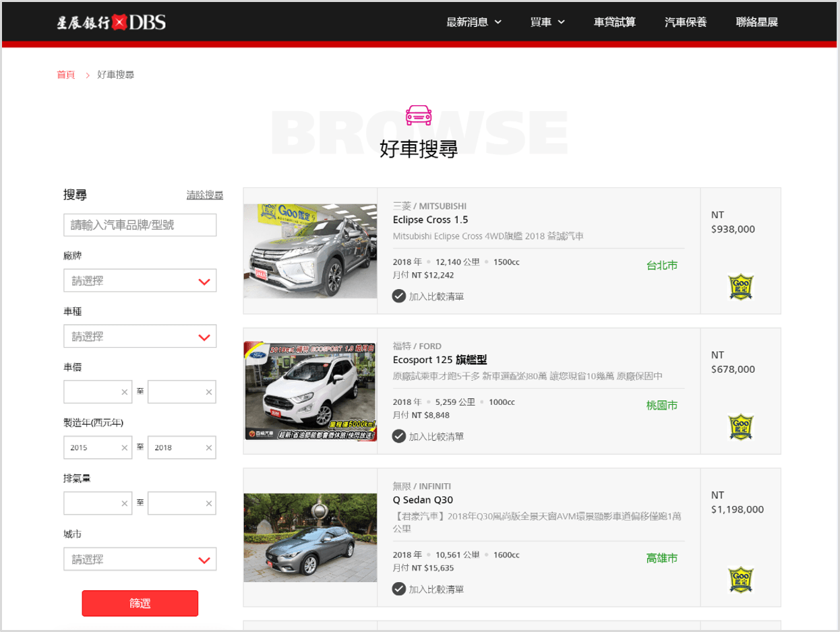The height and width of the screenshot is (632, 840).
Task: Click the 桃園市 location label
Action: tap(662, 406)
